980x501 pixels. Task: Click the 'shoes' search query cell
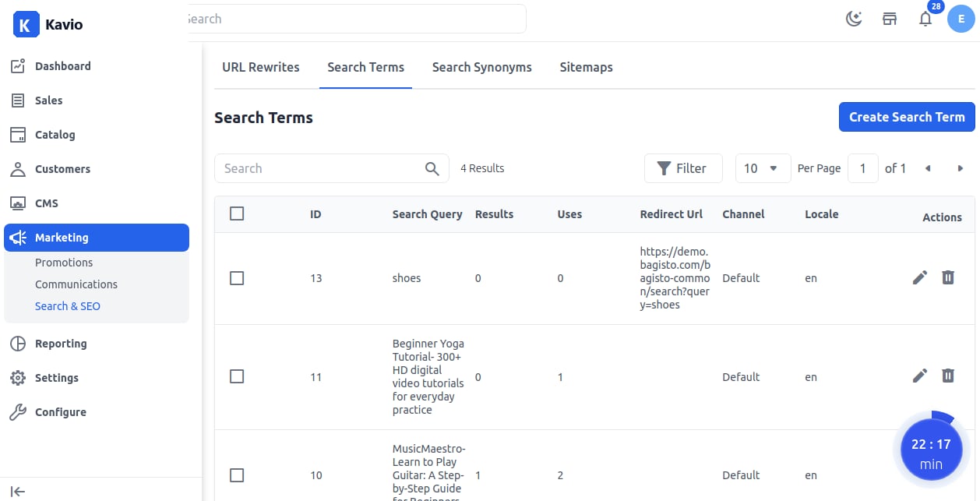407,278
